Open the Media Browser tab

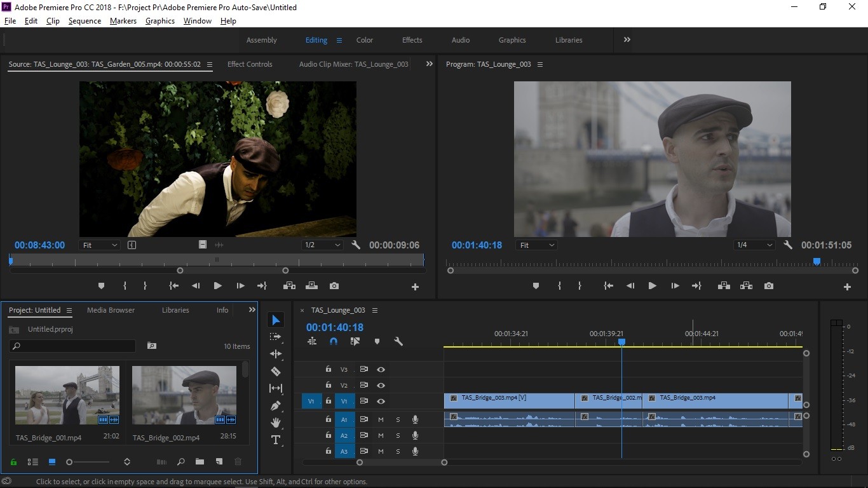point(111,310)
